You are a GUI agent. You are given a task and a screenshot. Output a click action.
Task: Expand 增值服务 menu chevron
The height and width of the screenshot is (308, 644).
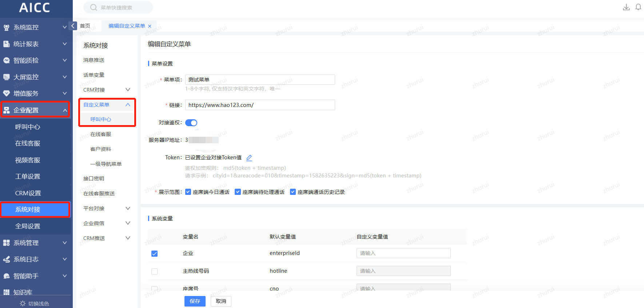click(x=65, y=93)
